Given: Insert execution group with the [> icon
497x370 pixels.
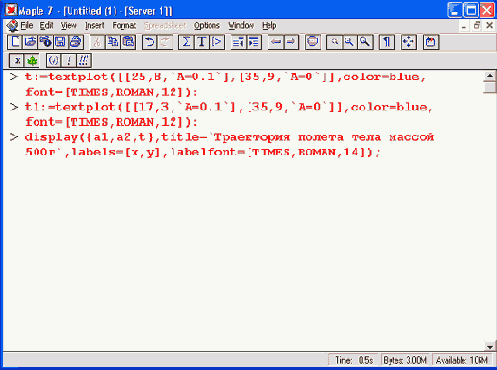Looking at the screenshot, I should tap(217, 42).
